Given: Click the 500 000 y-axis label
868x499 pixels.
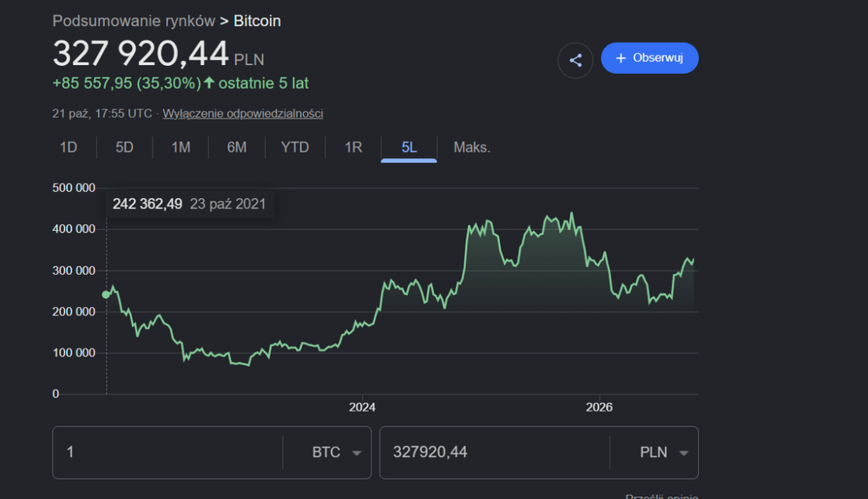Looking at the screenshot, I should pos(74,188).
